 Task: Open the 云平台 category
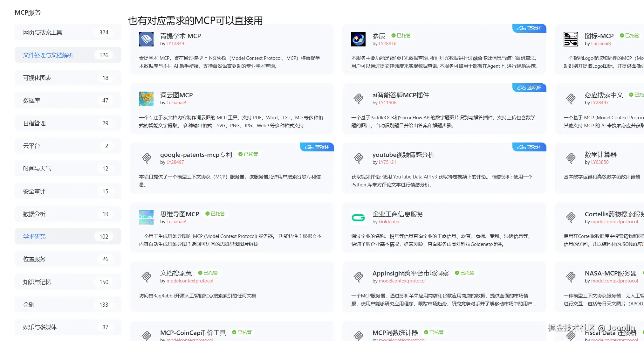pyautogui.click(x=68, y=146)
